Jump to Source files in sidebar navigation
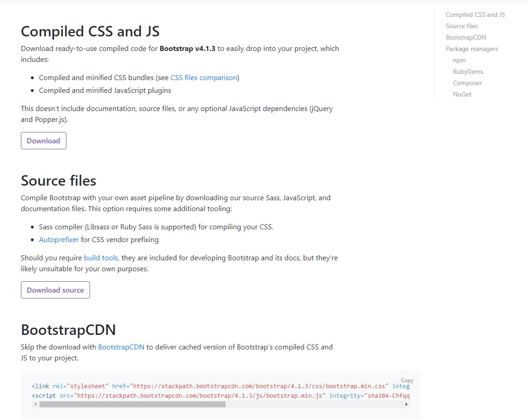Image resolution: width=528 pixels, height=420 pixels. coord(462,26)
